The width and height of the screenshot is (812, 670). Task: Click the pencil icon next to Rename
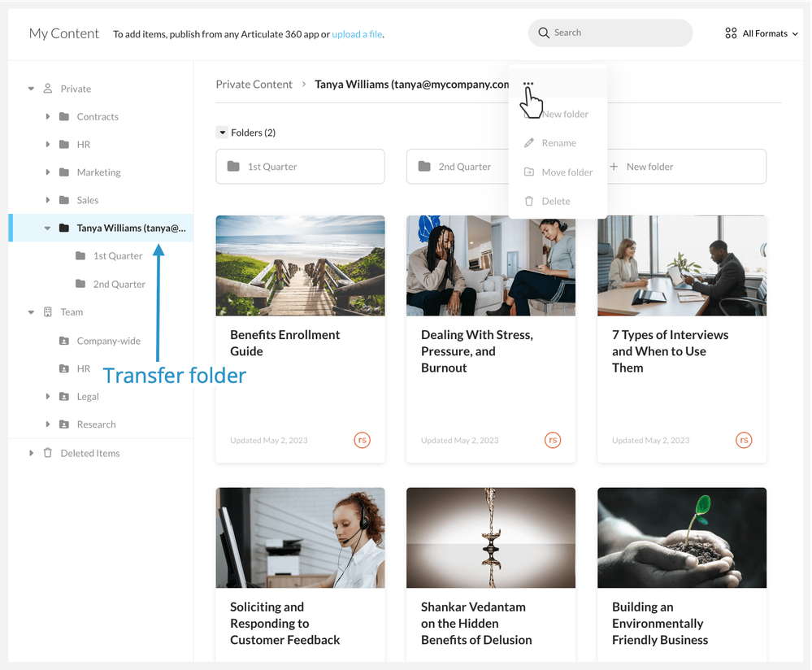pos(528,143)
